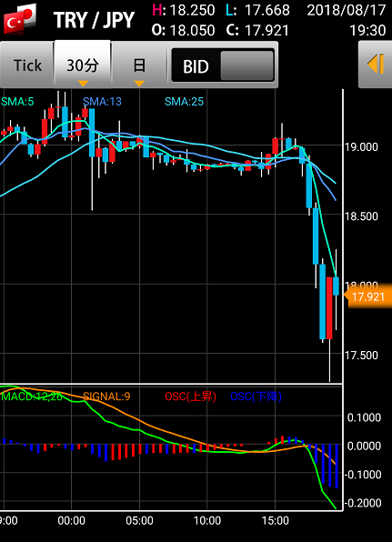This screenshot has width=392, height=542.
Task: Tap the SMA:25 indicator label
Action: tap(184, 102)
